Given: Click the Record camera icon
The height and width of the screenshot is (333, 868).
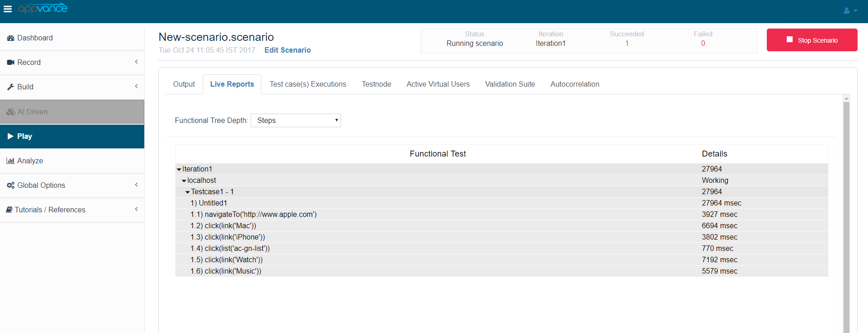Looking at the screenshot, I should (x=10, y=63).
